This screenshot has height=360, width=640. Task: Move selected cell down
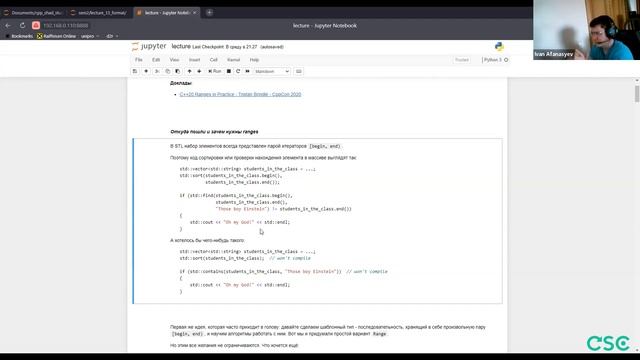(199, 71)
